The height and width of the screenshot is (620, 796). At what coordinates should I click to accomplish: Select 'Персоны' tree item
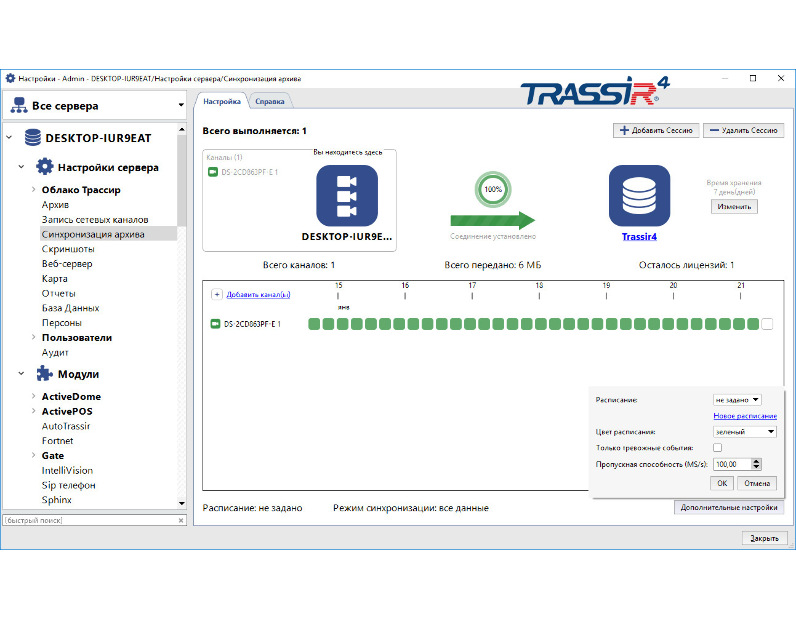[61, 322]
